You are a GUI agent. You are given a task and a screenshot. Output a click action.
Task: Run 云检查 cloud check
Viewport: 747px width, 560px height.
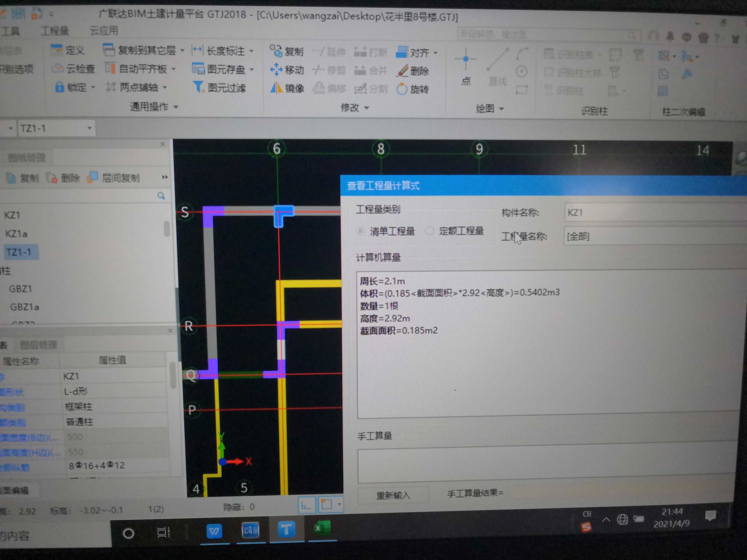pyautogui.click(x=73, y=69)
